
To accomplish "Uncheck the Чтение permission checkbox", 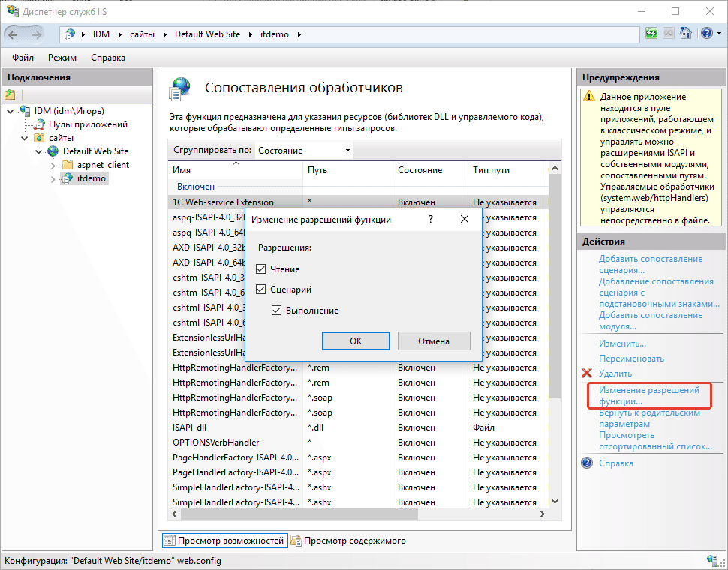I will pos(261,268).
